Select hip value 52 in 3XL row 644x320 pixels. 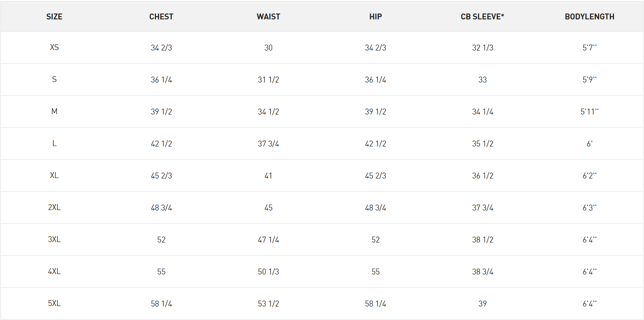(x=376, y=240)
